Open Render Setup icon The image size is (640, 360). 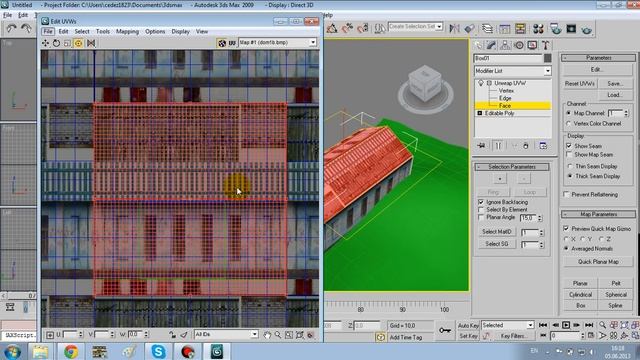pos(556,28)
